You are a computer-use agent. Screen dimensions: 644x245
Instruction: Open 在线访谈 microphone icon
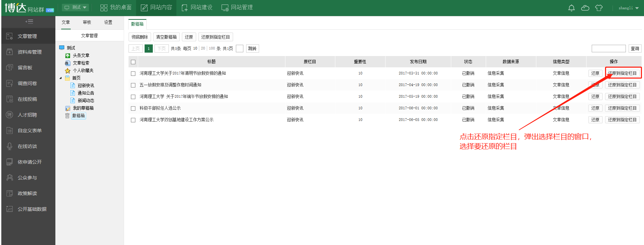tap(10, 146)
